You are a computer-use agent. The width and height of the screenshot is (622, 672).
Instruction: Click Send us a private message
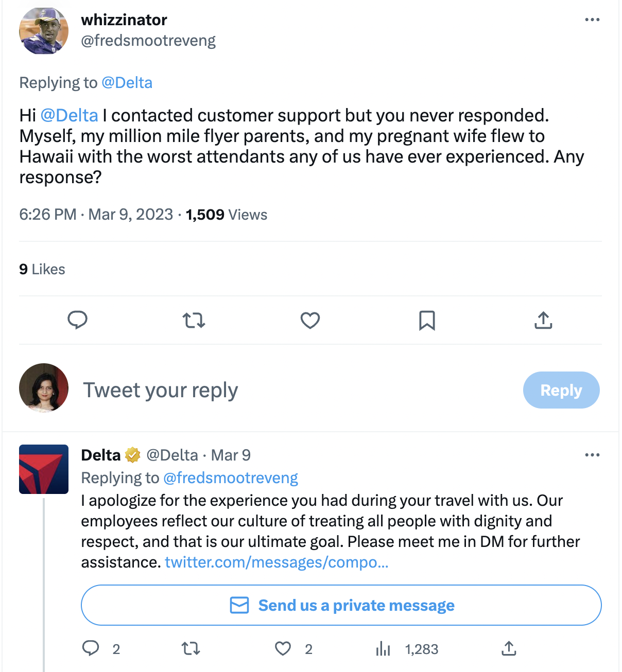tap(341, 605)
